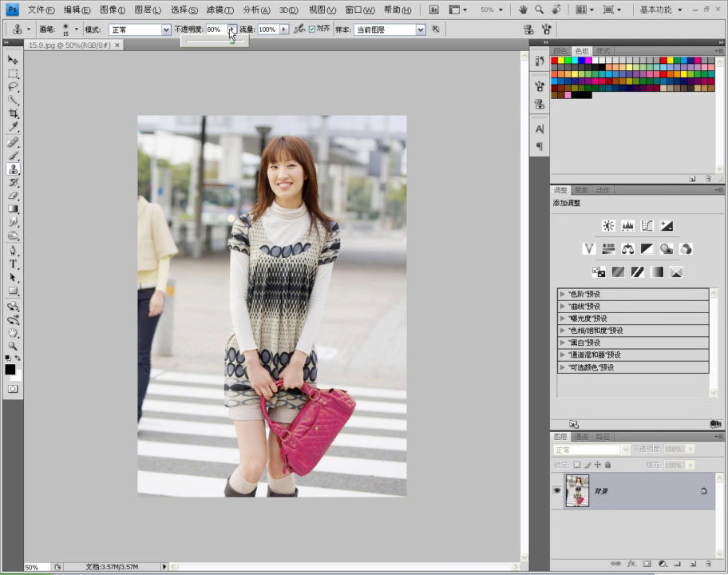Viewport: 728px width, 575px height.
Task: Pick the red swatch in Swatches panel
Action: point(554,61)
